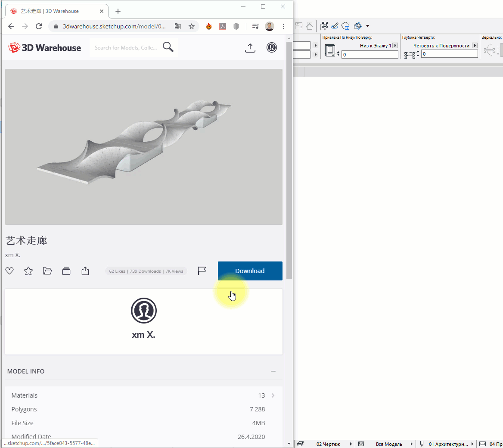Collapse the MODEL INFO section
503x448 pixels.
tap(273, 371)
